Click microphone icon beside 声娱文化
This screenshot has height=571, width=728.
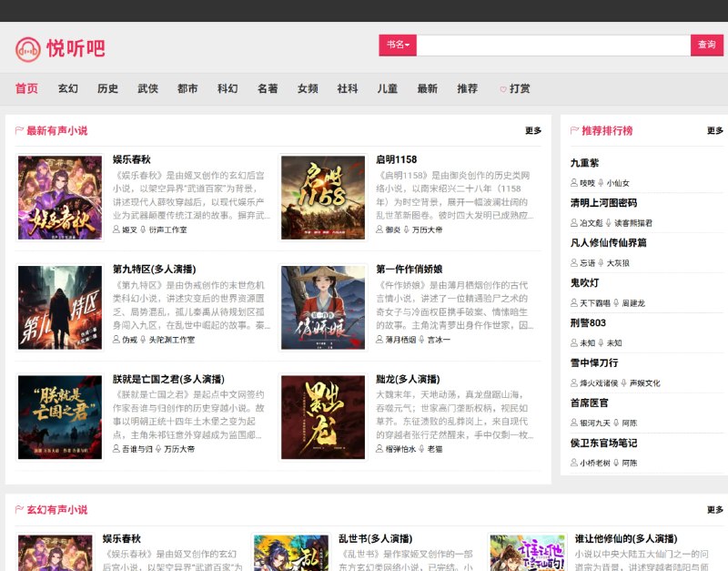click(x=623, y=382)
